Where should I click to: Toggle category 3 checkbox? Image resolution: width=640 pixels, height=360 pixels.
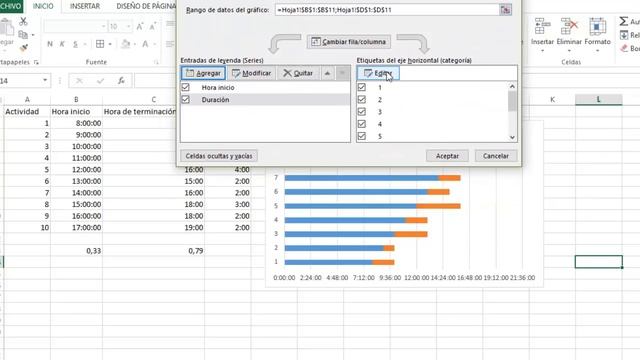[362, 112]
